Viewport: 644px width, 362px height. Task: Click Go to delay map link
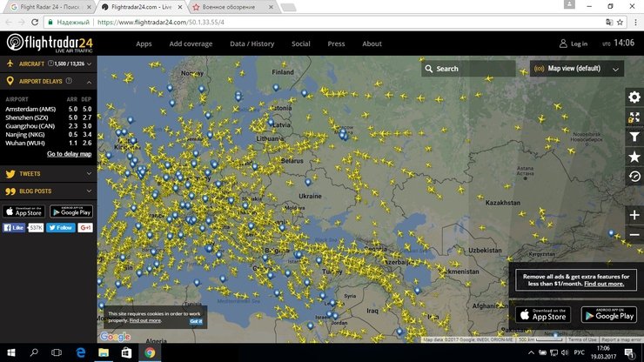69,154
